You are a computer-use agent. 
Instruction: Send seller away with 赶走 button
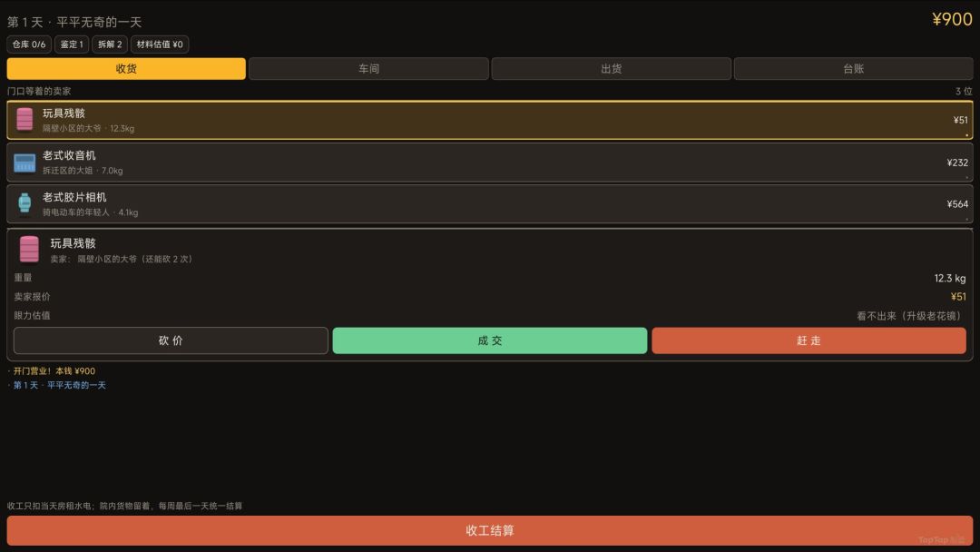tap(808, 340)
